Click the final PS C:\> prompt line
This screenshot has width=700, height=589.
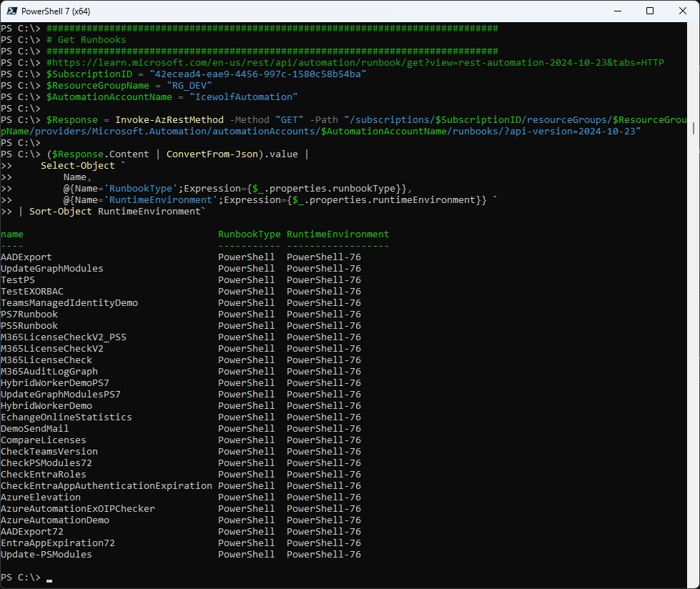click(26, 578)
